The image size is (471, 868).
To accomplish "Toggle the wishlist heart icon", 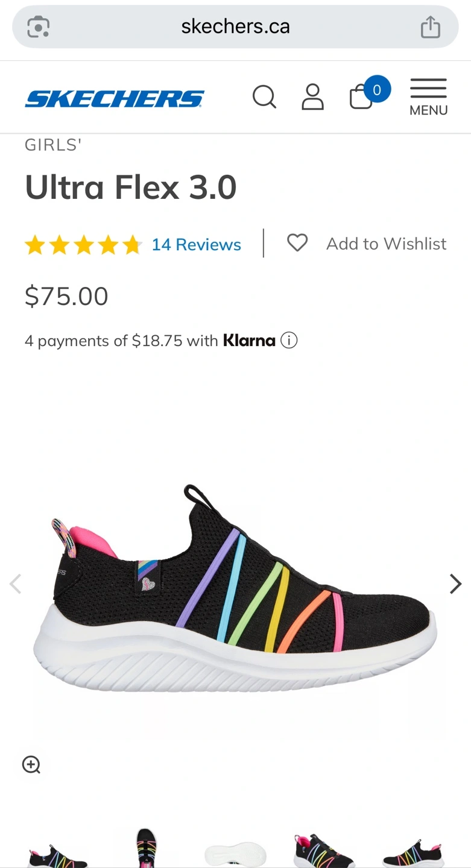I will point(297,243).
